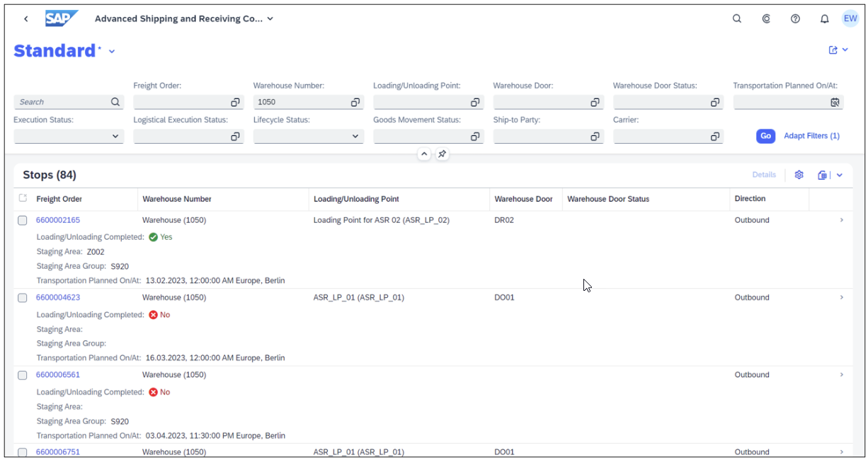Expand the app title dropdown menu
The height and width of the screenshot is (460, 868).
tap(270, 19)
